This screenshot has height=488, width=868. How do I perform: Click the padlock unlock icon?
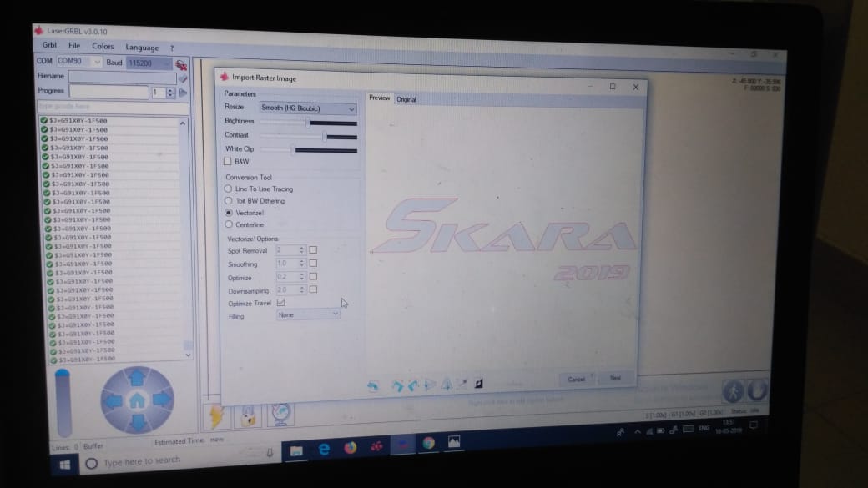(248, 415)
